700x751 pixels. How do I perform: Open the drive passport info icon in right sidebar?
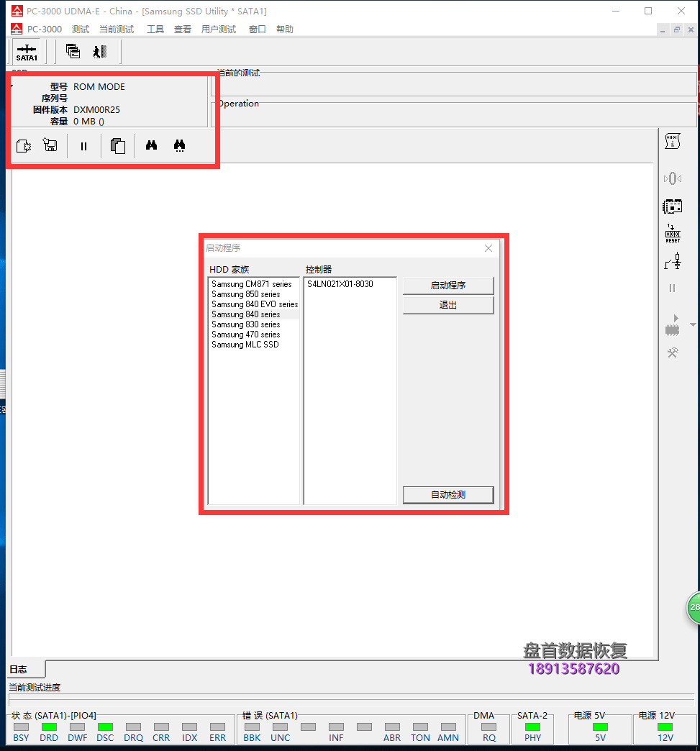pyautogui.click(x=672, y=141)
